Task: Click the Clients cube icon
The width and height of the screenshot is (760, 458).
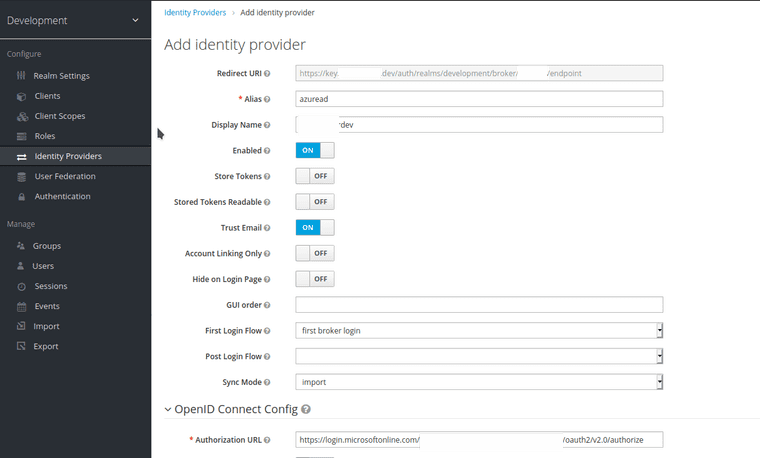Action: click(x=21, y=96)
